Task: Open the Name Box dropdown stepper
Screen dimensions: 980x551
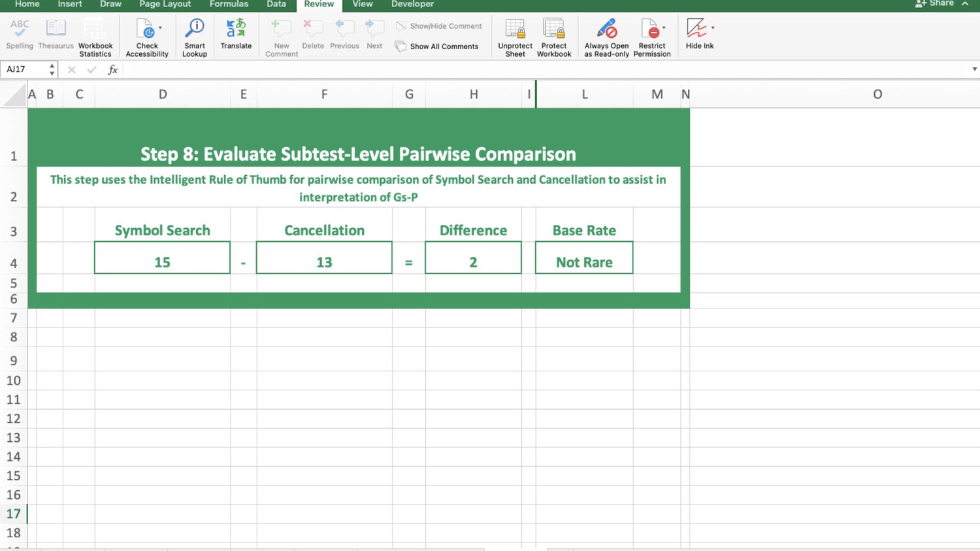Action: click(52, 69)
